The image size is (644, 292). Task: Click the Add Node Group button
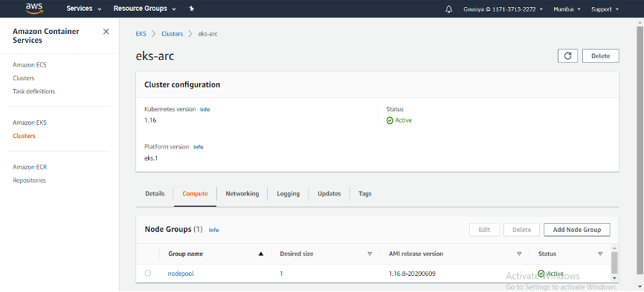(x=577, y=230)
